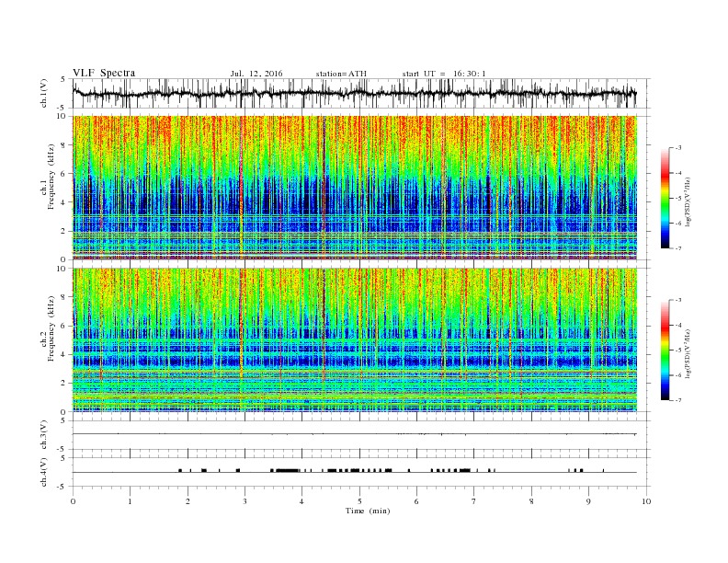Click the ch.1 waveform trace panel
728x563 pixels.
361,93
